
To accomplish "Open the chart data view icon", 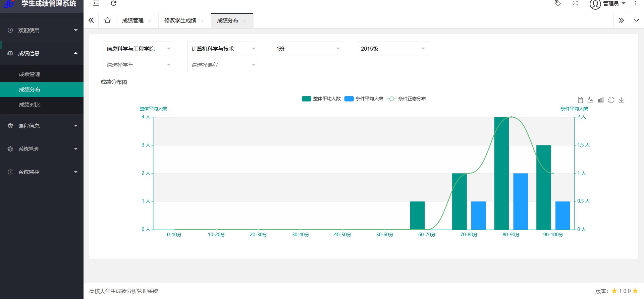I will click(x=580, y=100).
